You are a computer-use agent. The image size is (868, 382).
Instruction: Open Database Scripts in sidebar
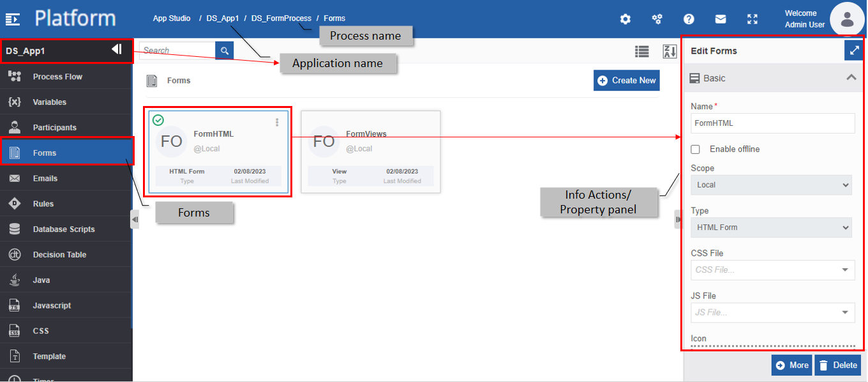[x=66, y=229]
